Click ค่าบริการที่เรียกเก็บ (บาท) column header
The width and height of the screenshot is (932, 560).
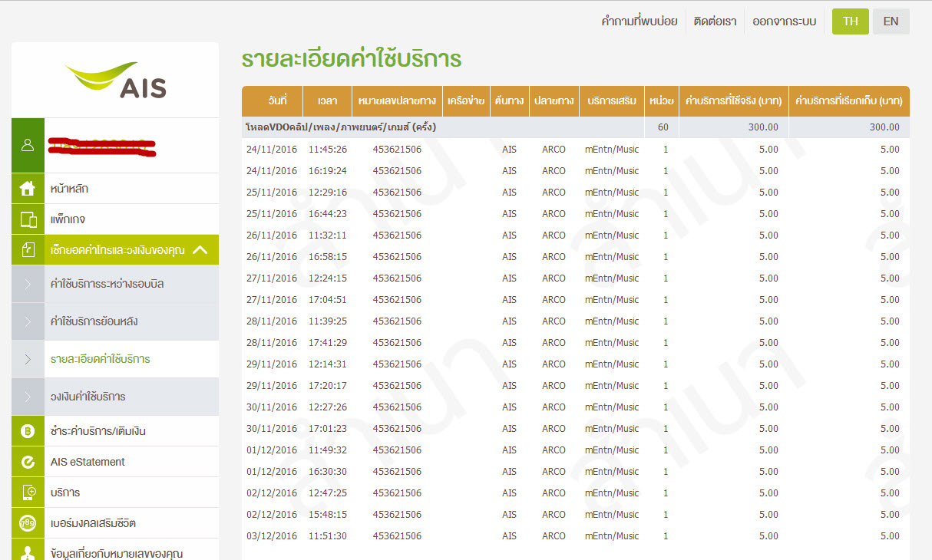click(849, 101)
